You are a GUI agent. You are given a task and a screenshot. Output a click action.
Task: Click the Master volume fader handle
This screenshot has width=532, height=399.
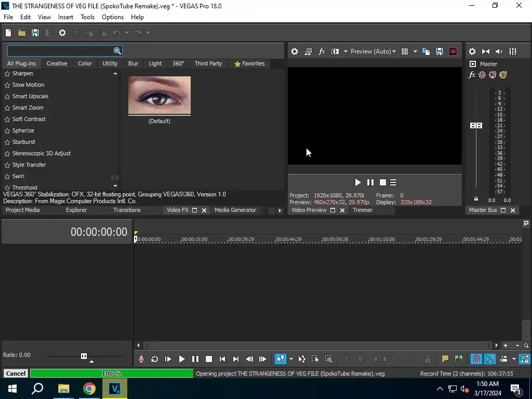(x=476, y=126)
